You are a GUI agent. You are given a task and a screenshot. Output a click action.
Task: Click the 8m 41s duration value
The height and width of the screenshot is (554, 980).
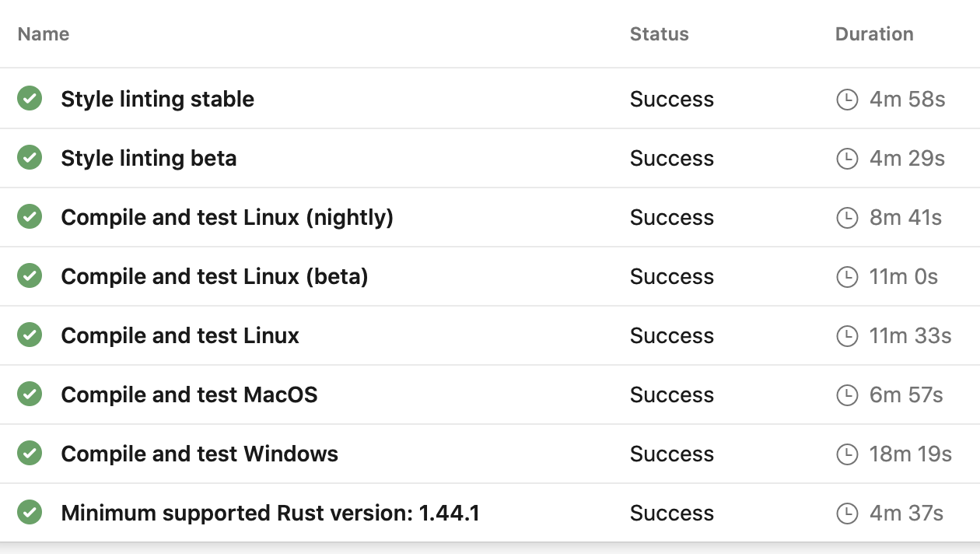tap(906, 218)
